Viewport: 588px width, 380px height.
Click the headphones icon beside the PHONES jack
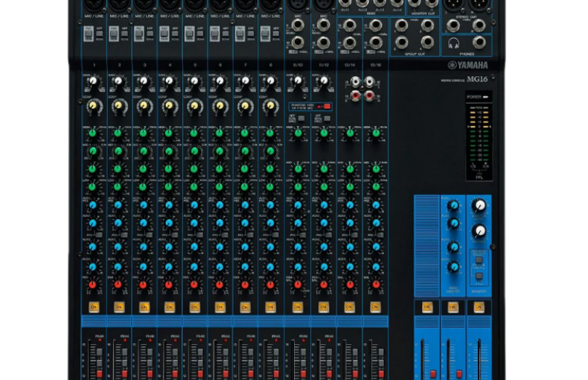point(454,42)
